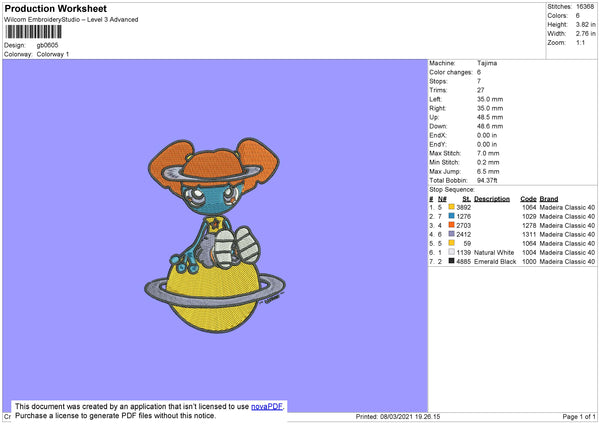
Task: Click the Total Bobbin value '94.37ft'
Action: pyautogui.click(x=487, y=180)
